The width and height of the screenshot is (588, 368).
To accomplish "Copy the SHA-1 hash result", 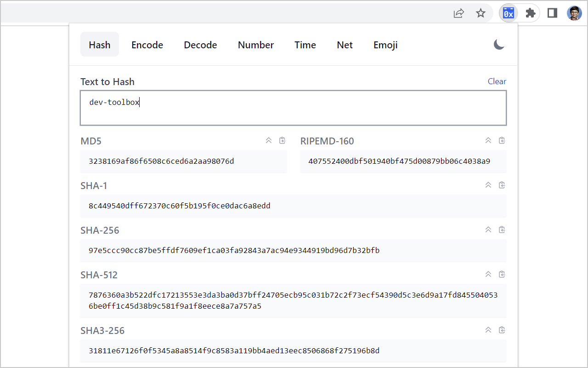I will click(x=502, y=185).
